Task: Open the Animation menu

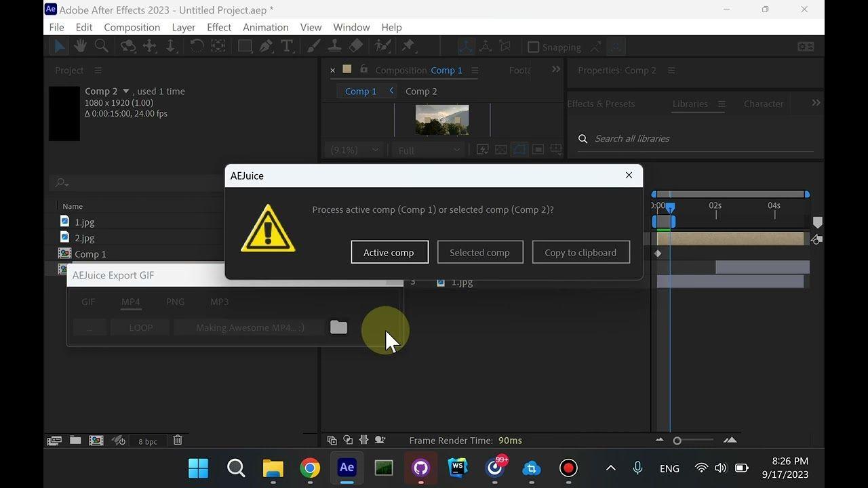Action: 265,27
